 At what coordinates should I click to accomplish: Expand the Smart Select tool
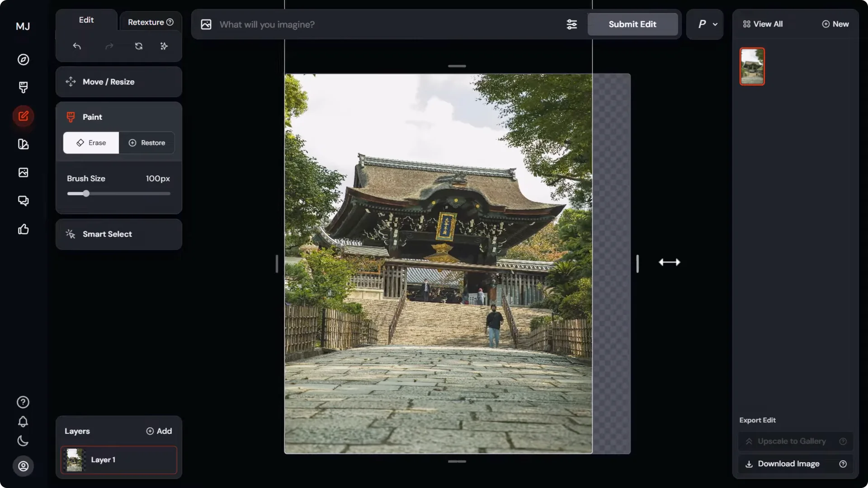[118, 234]
